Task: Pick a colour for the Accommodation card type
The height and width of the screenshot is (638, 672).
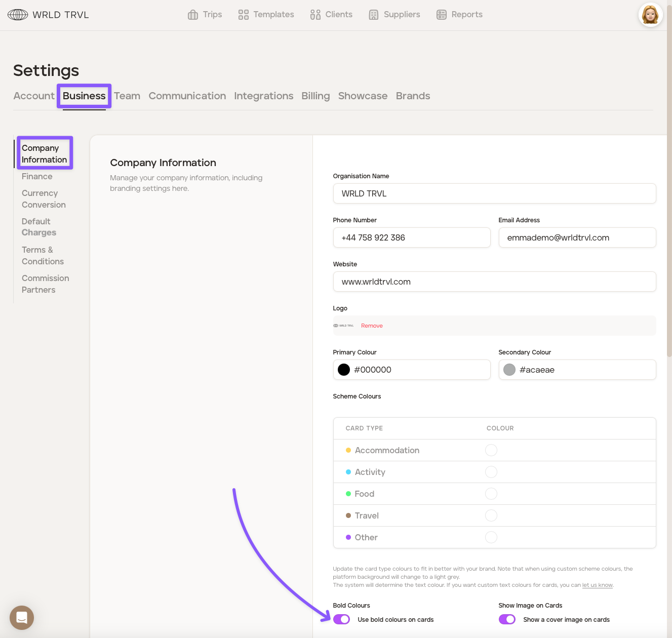Action: 491,450
